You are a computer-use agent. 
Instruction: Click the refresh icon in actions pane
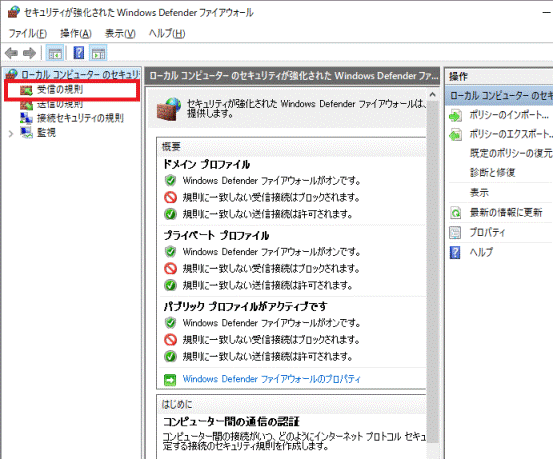click(455, 213)
